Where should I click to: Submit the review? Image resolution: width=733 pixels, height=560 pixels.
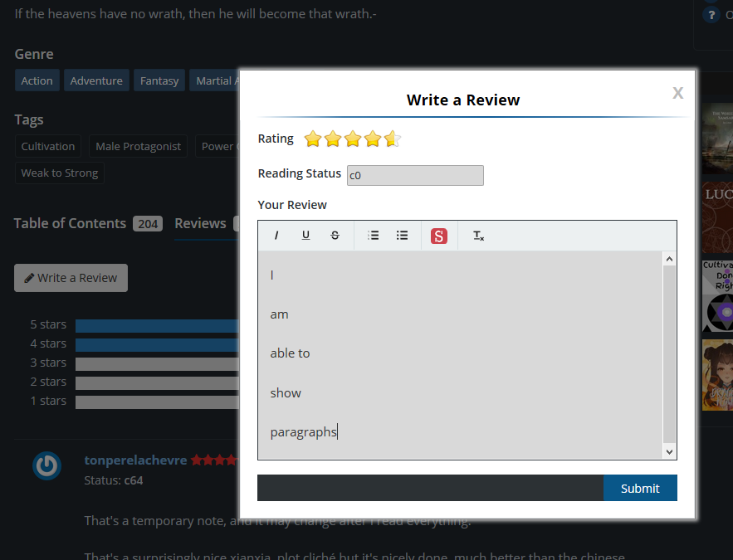click(x=639, y=488)
